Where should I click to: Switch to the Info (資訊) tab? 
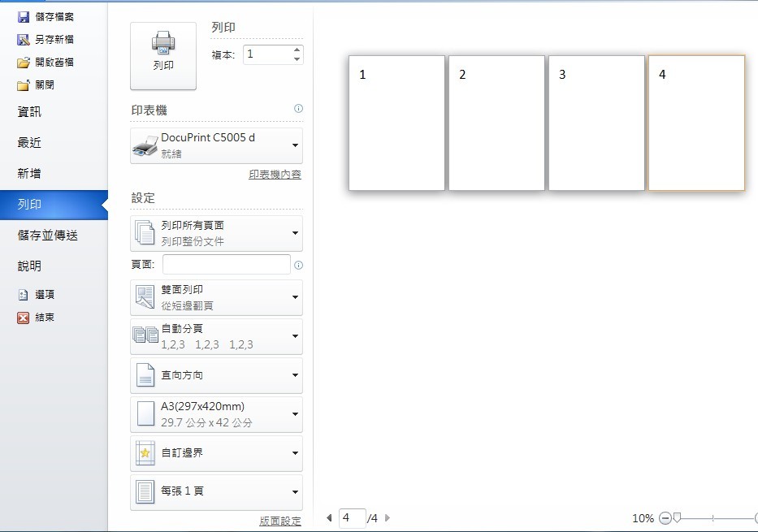pyautogui.click(x=29, y=111)
